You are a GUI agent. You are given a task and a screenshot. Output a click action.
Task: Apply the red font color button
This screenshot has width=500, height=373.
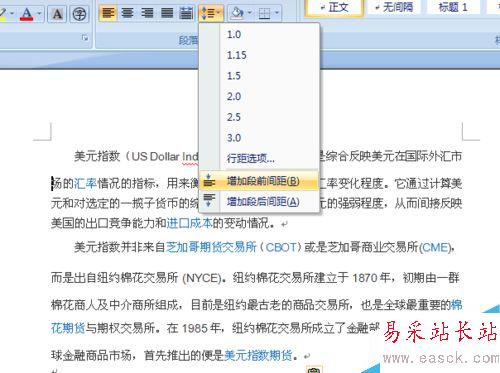[x=27, y=14]
